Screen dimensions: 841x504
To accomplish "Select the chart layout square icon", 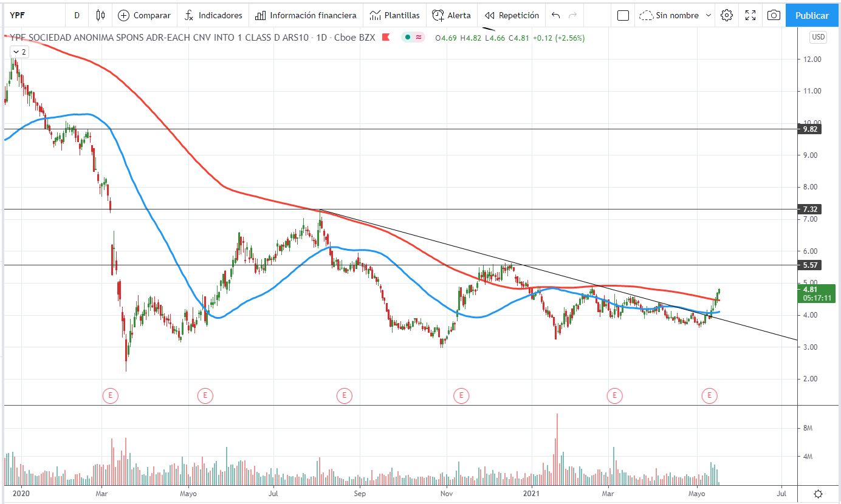I will pyautogui.click(x=622, y=15).
